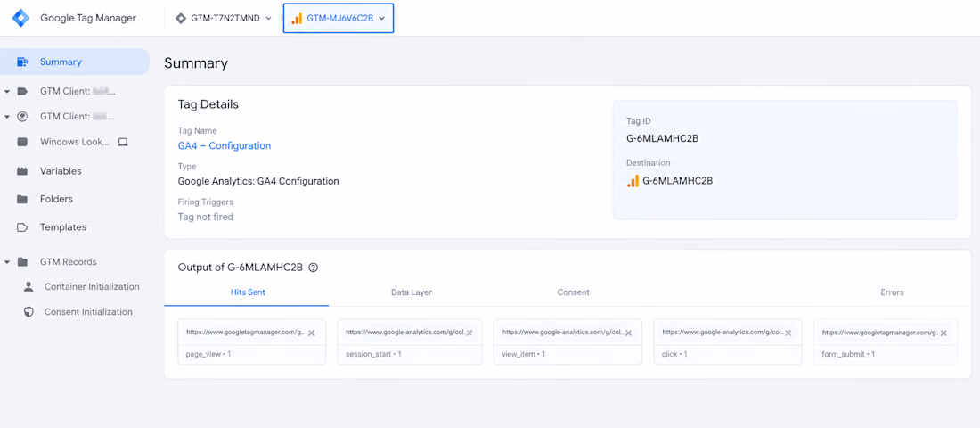Click the GTM Records folder icon

point(22,261)
